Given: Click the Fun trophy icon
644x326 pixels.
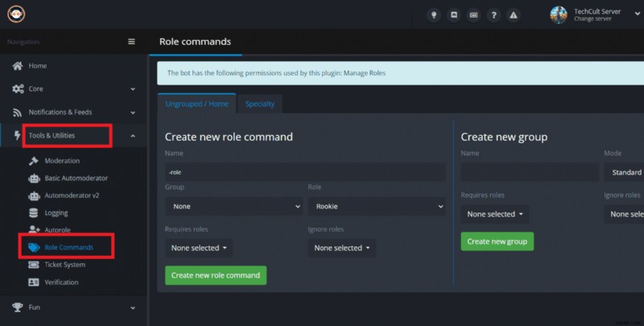Looking at the screenshot, I should pyautogui.click(x=18, y=307).
